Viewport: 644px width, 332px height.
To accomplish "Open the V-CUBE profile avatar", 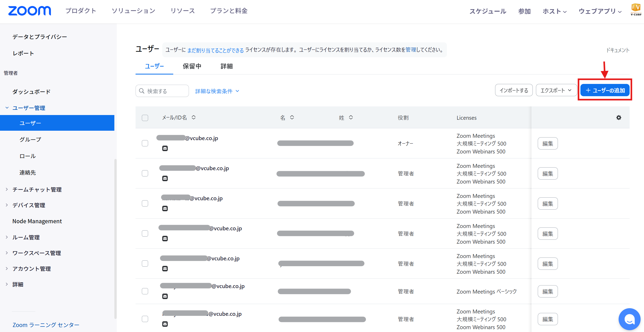I will click(636, 9).
